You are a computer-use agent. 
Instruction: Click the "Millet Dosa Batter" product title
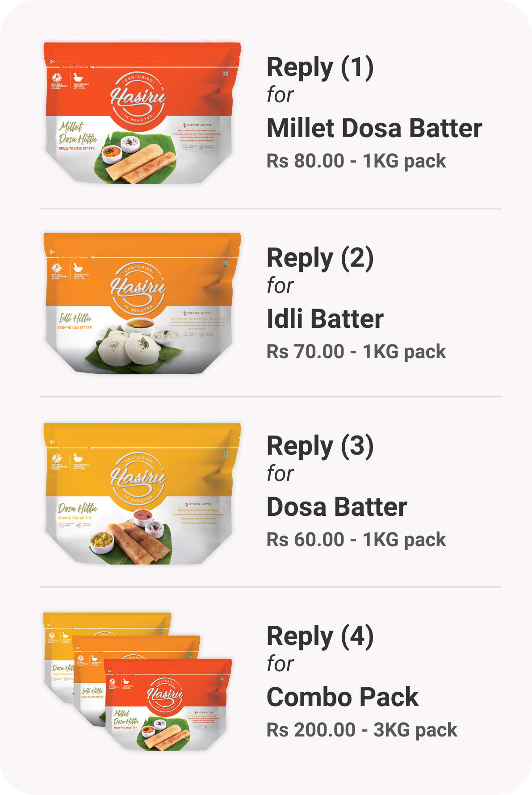pyautogui.click(x=374, y=128)
